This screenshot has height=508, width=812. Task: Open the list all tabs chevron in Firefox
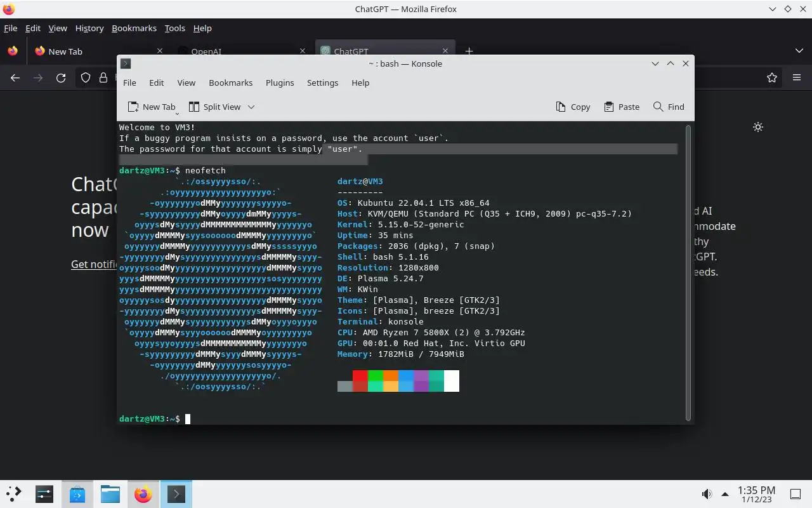[x=799, y=51]
